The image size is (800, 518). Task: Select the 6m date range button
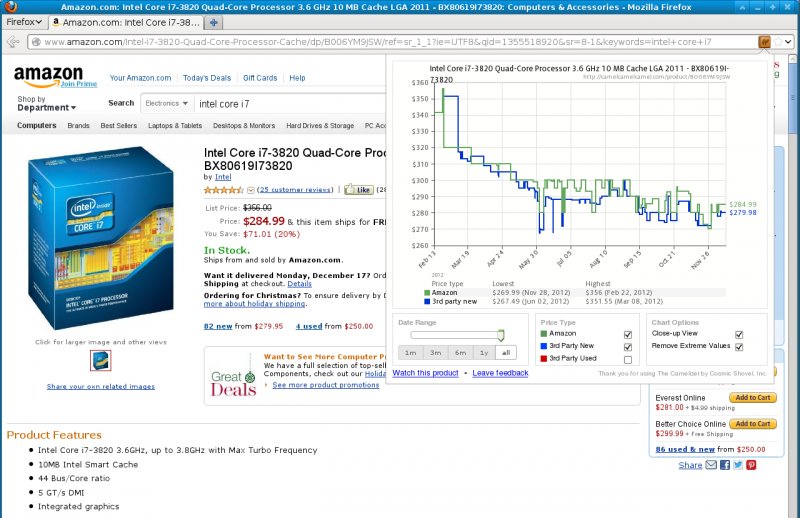click(x=461, y=353)
